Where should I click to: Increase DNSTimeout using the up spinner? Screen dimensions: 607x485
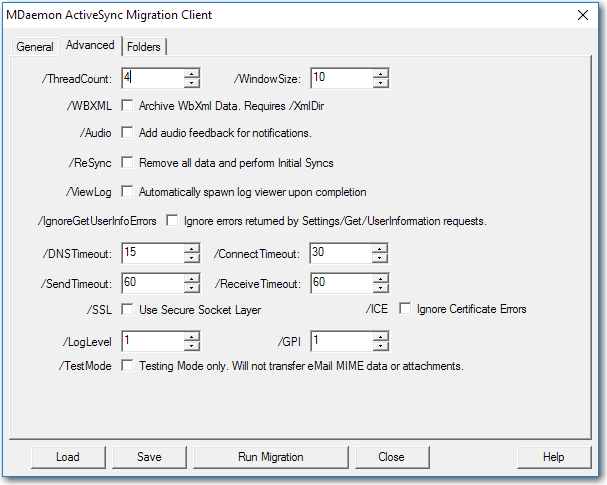[x=192, y=249]
